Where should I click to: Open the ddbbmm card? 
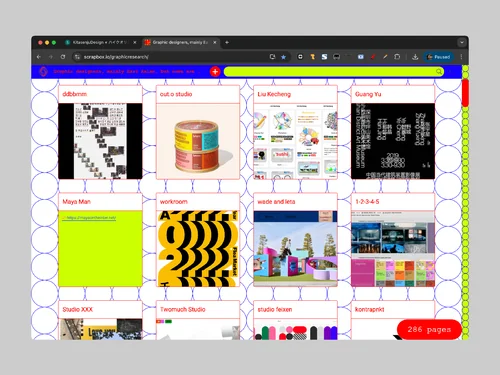[100, 132]
